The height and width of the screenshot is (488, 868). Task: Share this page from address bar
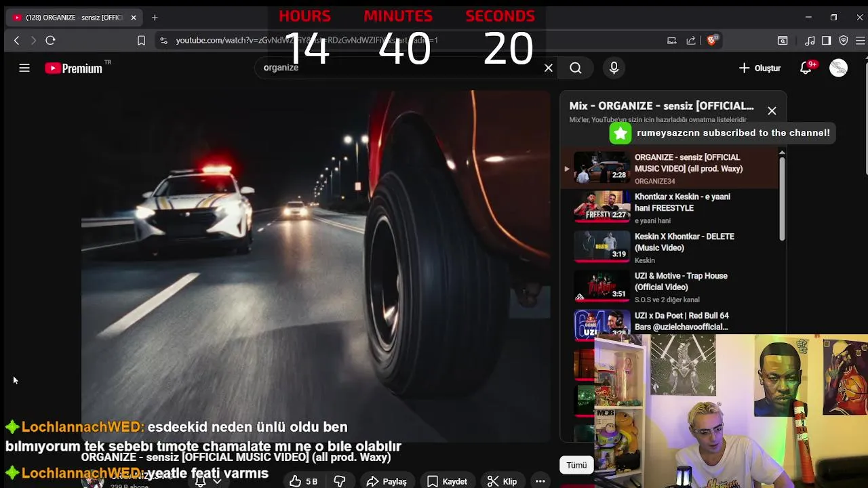691,41
